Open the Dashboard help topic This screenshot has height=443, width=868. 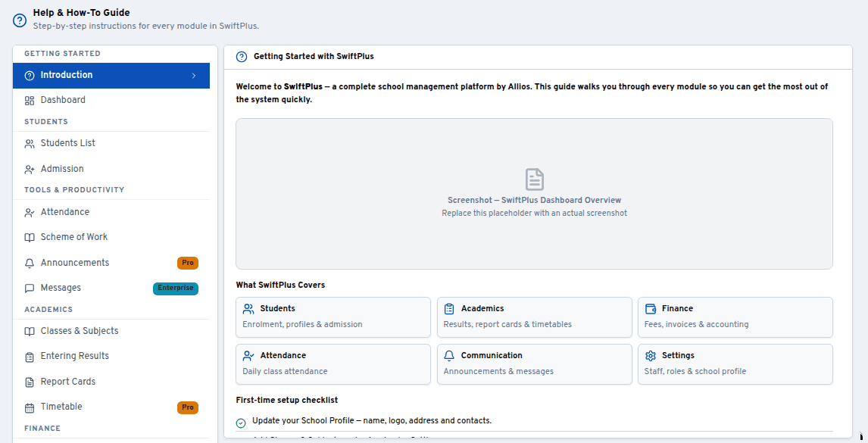(111, 100)
